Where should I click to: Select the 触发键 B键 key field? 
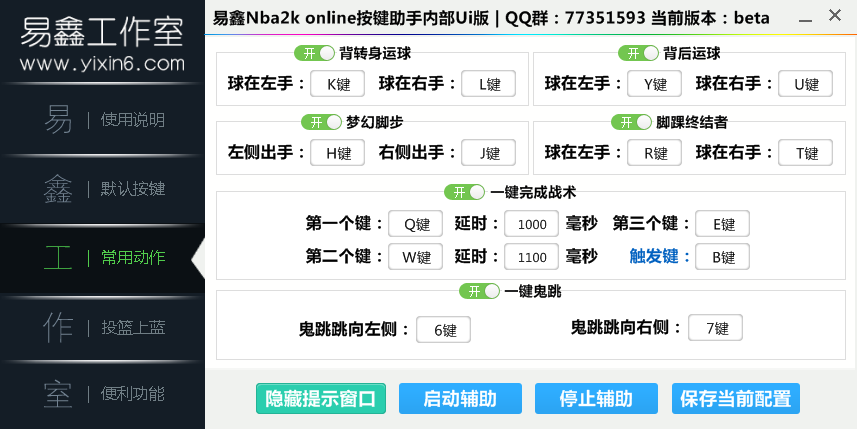click(722, 257)
